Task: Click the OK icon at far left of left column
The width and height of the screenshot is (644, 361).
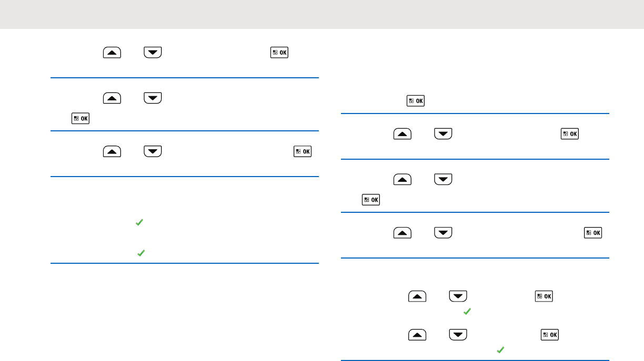Action: 80,119
